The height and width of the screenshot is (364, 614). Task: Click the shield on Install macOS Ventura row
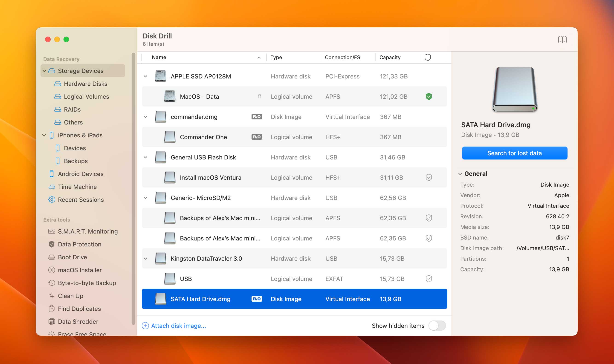pyautogui.click(x=429, y=178)
